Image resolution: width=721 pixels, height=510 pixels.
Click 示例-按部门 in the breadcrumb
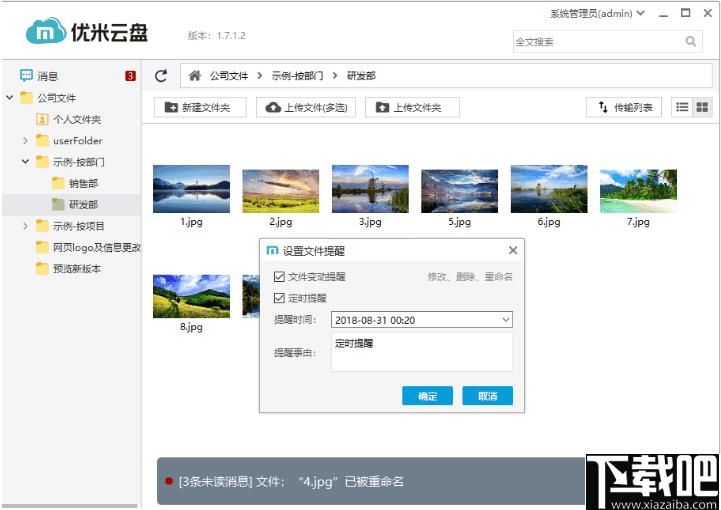tap(297, 76)
